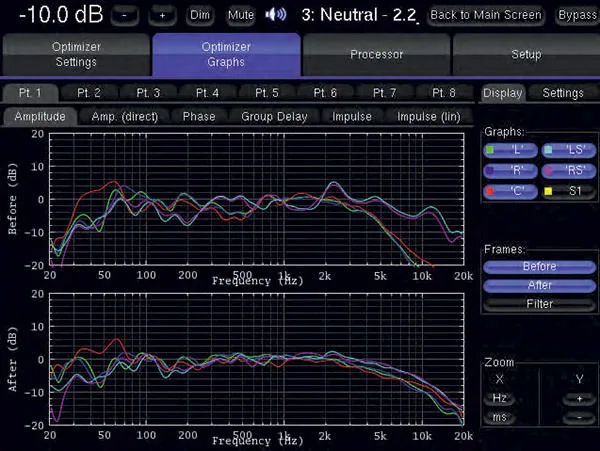The image size is (600, 451).
Task: Set X zoom axis to ms
Action: [499, 417]
